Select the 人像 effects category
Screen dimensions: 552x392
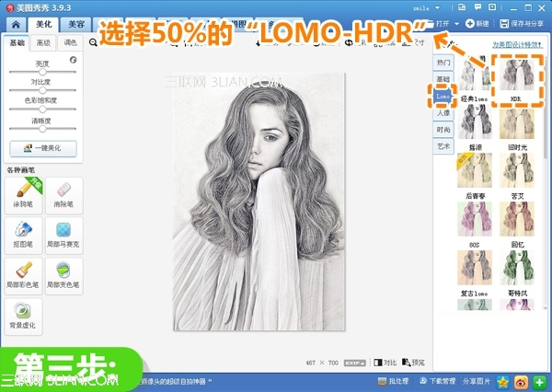443,113
